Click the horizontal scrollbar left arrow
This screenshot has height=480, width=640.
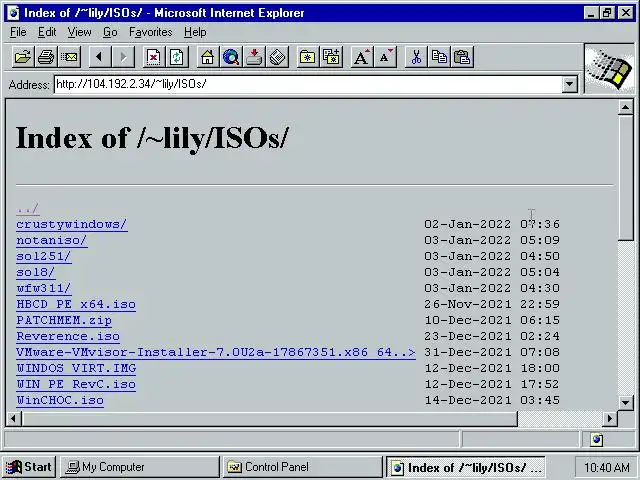click(14, 418)
